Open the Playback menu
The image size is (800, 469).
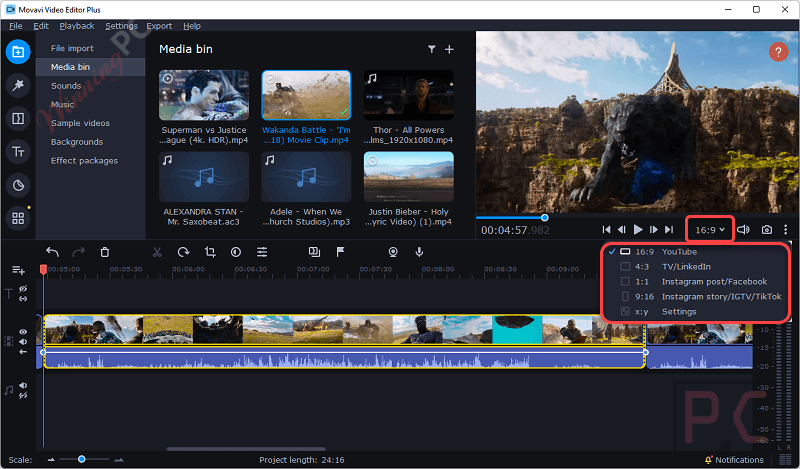[x=77, y=26]
